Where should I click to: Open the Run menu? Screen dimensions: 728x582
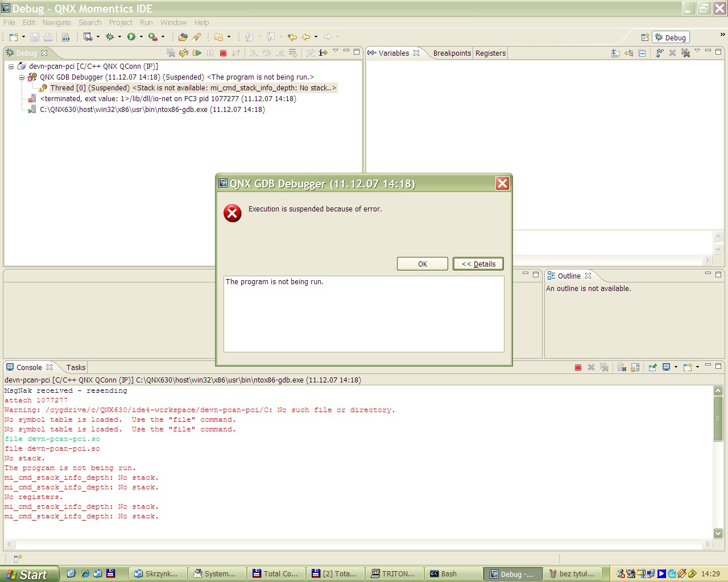tap(146, 23)
